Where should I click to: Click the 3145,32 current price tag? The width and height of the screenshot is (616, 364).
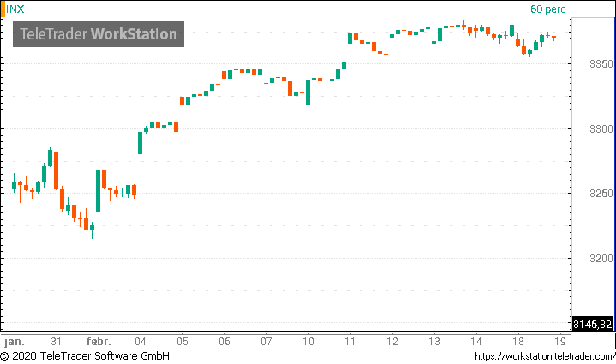coord(592,325)
